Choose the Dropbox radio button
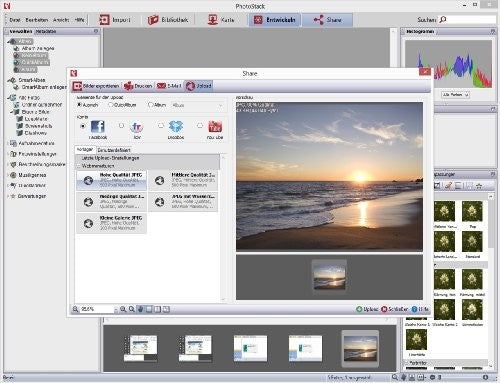 click(161, 125)
